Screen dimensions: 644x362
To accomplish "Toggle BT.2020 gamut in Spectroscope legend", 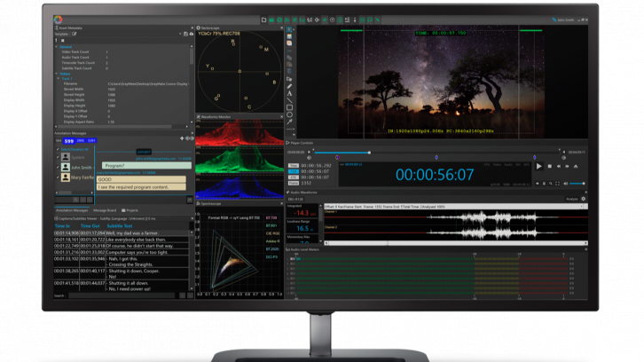I will pos(272,249).
